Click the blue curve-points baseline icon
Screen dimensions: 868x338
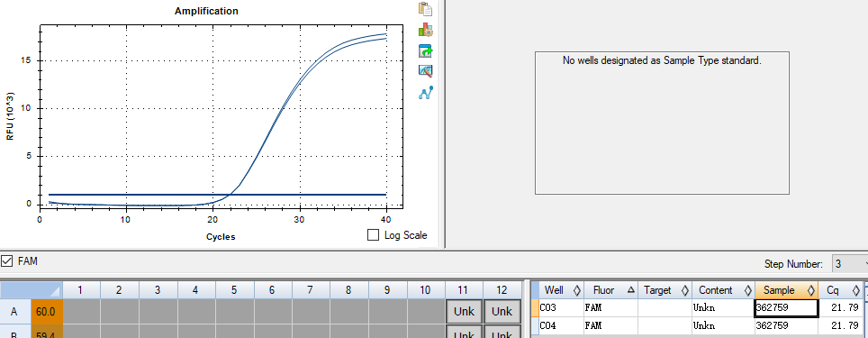pyautogui.click(x=425, y=93)
